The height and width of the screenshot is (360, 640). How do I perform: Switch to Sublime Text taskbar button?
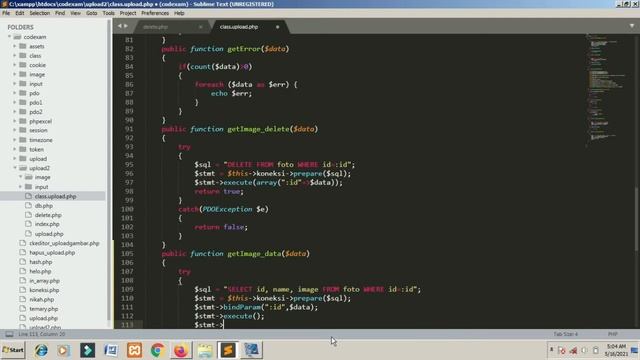(228, 350)
